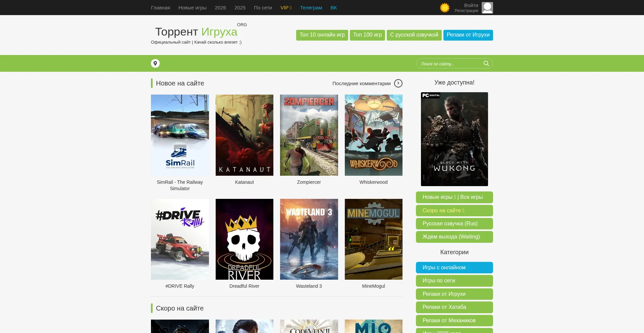644x333 pixels.
Task: Open Топ 10 онлайн игр
Action: pos(322,35)
